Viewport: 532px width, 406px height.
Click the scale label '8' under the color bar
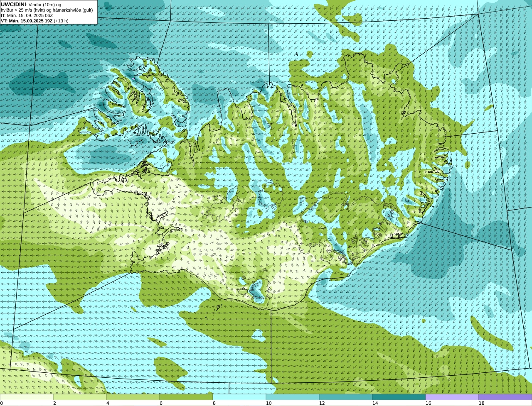(x=214, y=403)
